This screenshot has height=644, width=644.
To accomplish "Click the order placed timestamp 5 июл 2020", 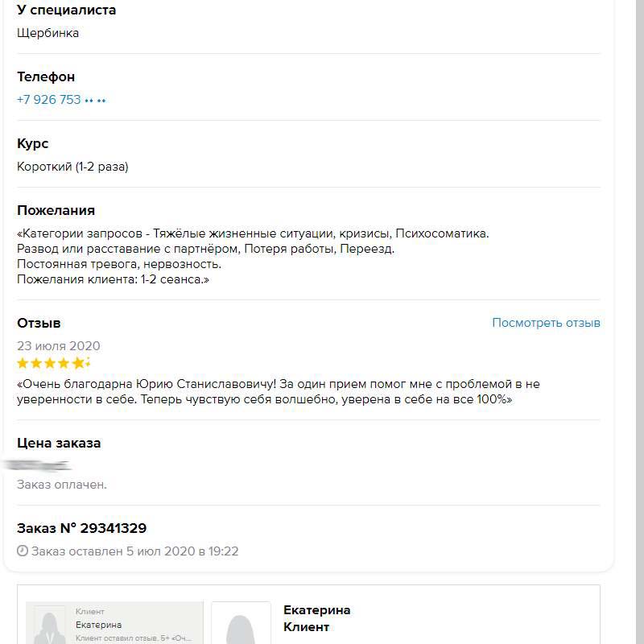I will coord(135,551).
